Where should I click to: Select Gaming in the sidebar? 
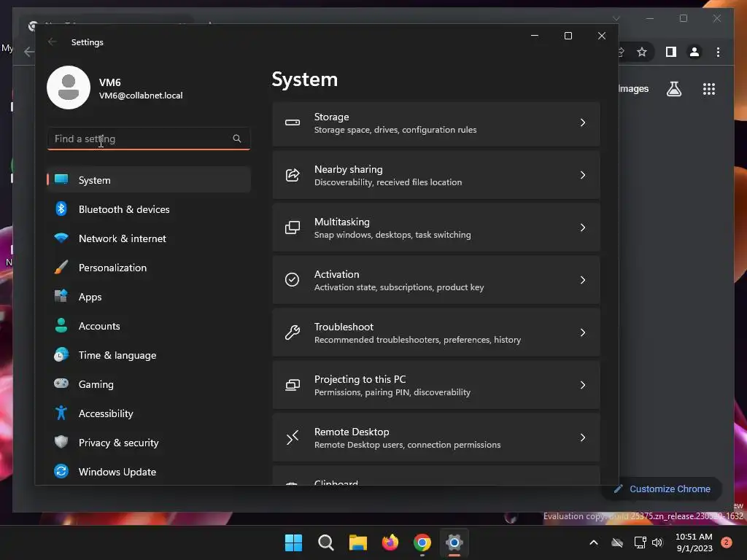149,384
